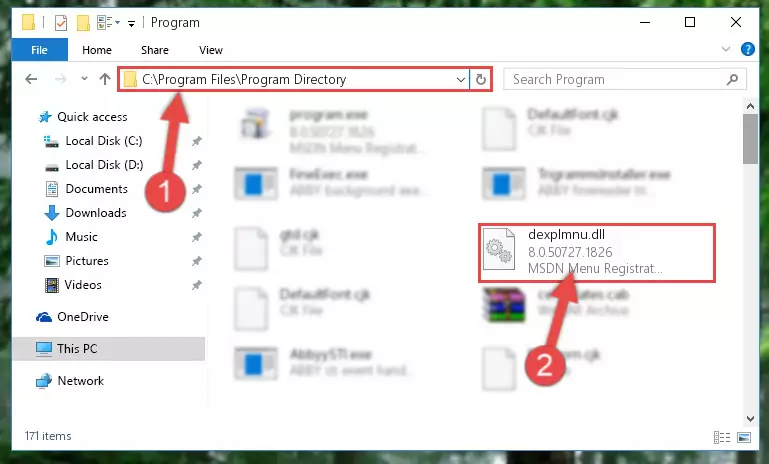Refresh the current folder

481,79
